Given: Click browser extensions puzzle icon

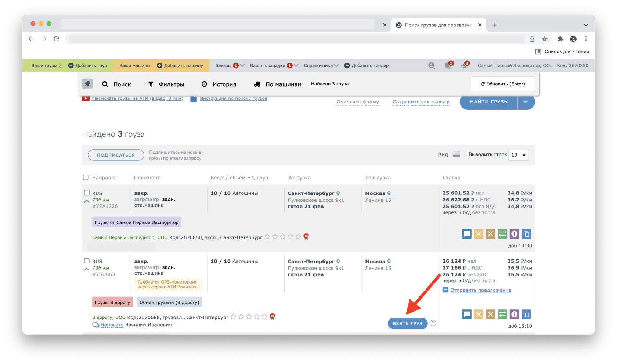Looking at the screenshot, I should [560, 39].
